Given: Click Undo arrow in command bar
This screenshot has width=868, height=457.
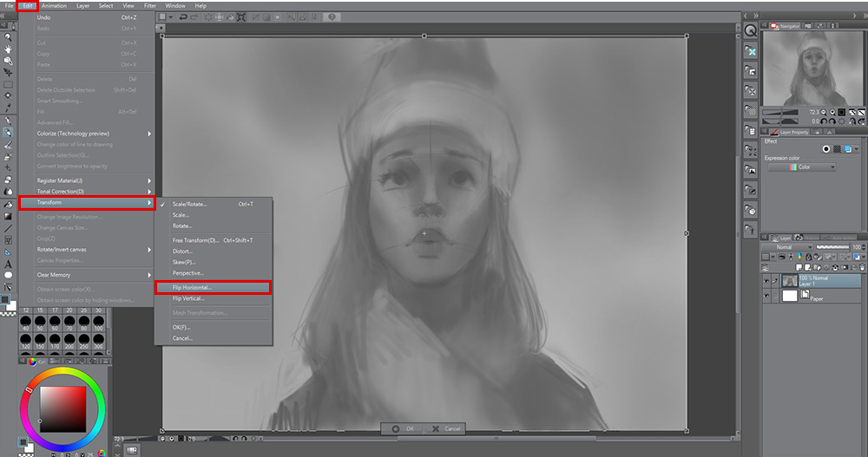Looking at the screenshot, I should (x=182, y=17).
